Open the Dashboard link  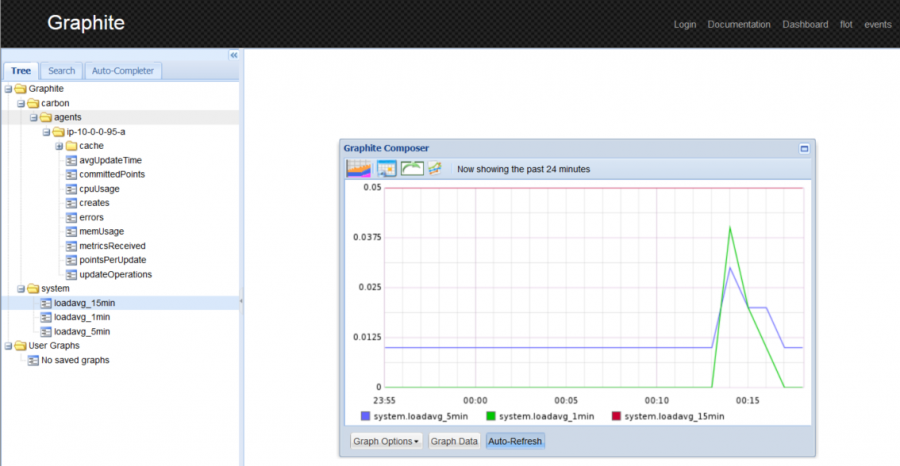(805, 25)
